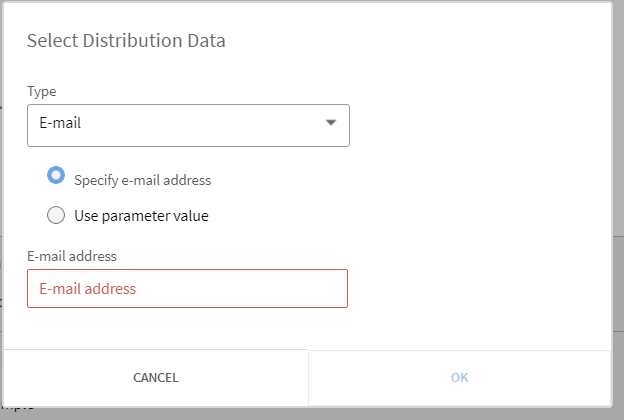Click the selected 'E-mail' value in the Type box
This screenshot has height=420, width=624.
point(60,123)
